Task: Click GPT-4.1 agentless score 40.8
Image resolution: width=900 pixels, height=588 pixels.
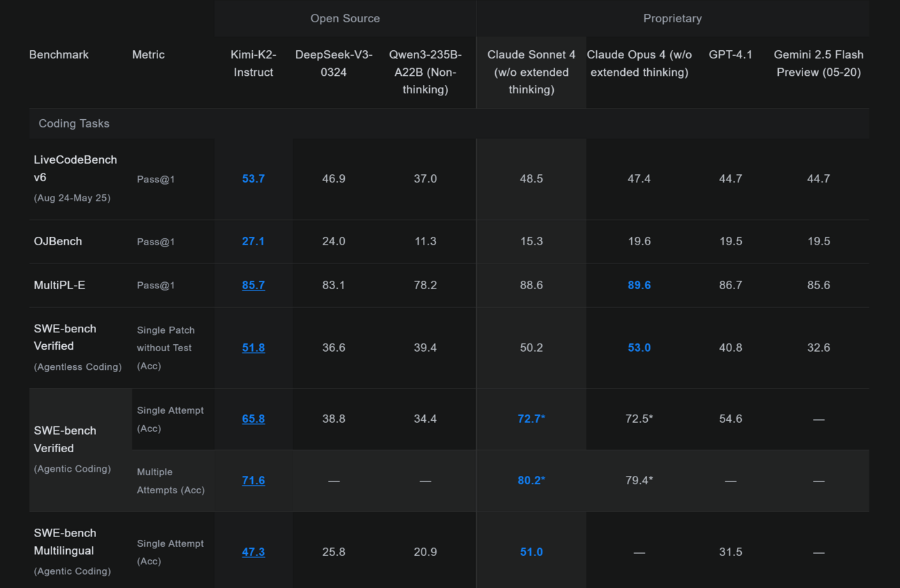Action: [731, 348]
